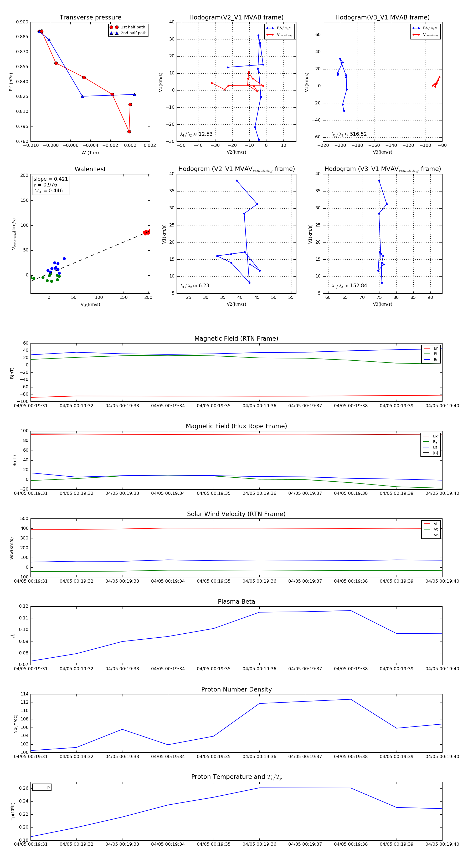The height and width of the screenshot is (868, 473).
Task: Click the "V_A(km/s)" x-axis label
Action: pos(90,305)
